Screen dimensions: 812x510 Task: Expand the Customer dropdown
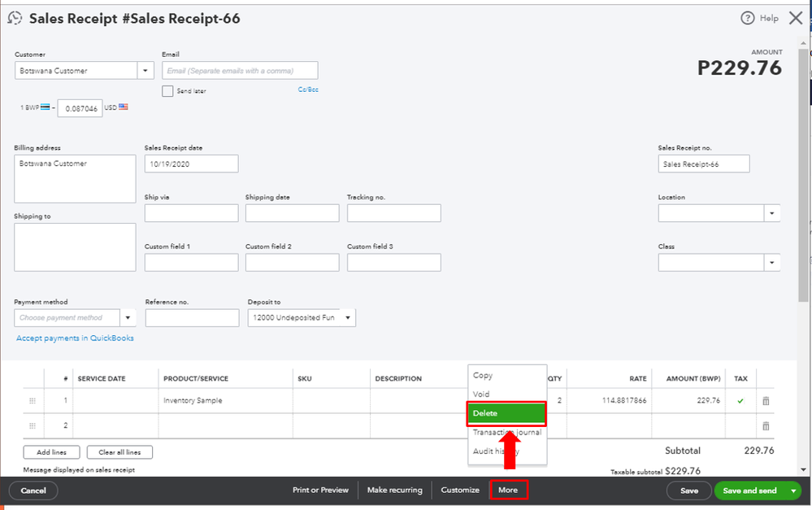coord(146,71)
